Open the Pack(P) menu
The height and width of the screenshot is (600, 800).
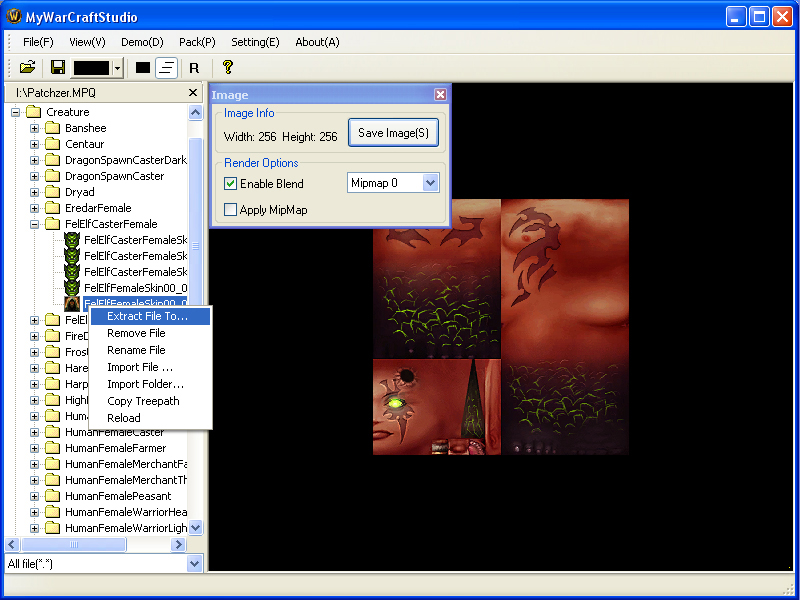[x=197, y=42]
